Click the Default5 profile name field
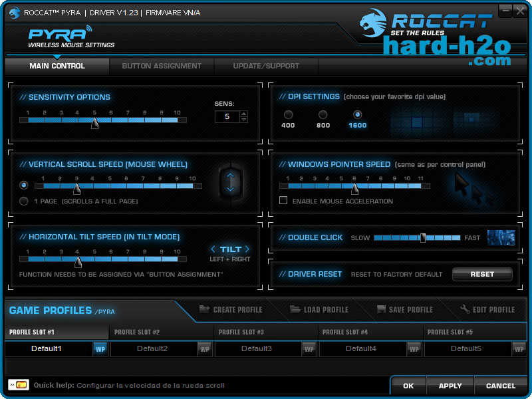The height and width of the screenshot is (399, 532). coord(467,348)
